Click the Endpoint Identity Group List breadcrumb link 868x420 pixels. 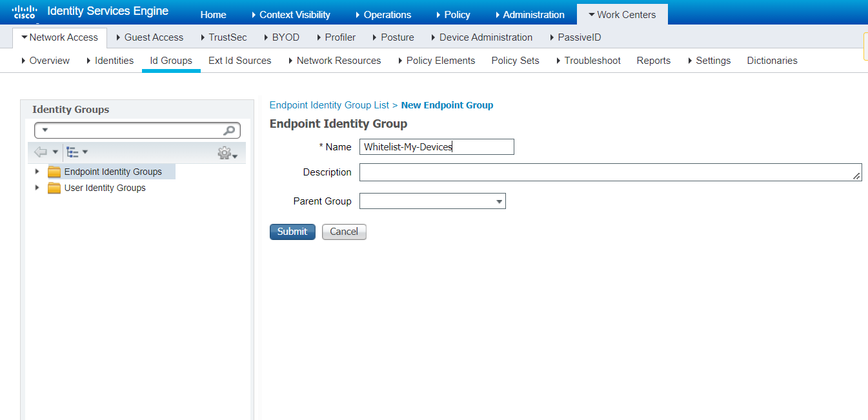pos(329,105)
